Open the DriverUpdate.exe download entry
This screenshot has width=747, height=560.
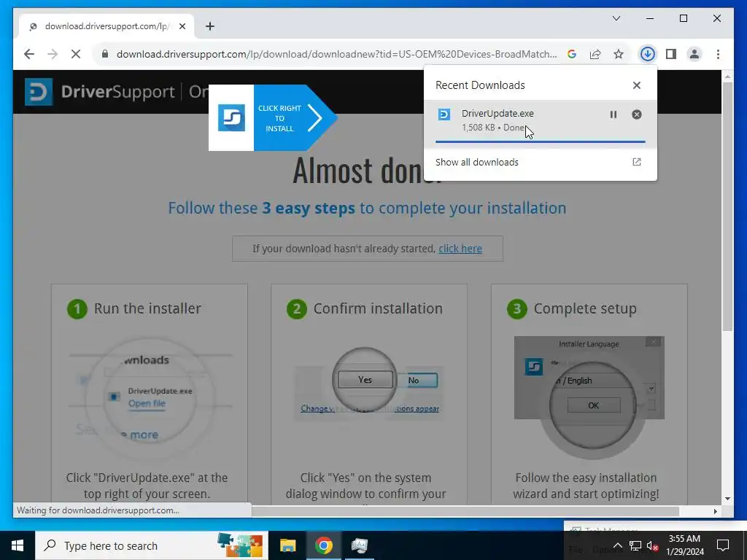[x=541, y=122]
